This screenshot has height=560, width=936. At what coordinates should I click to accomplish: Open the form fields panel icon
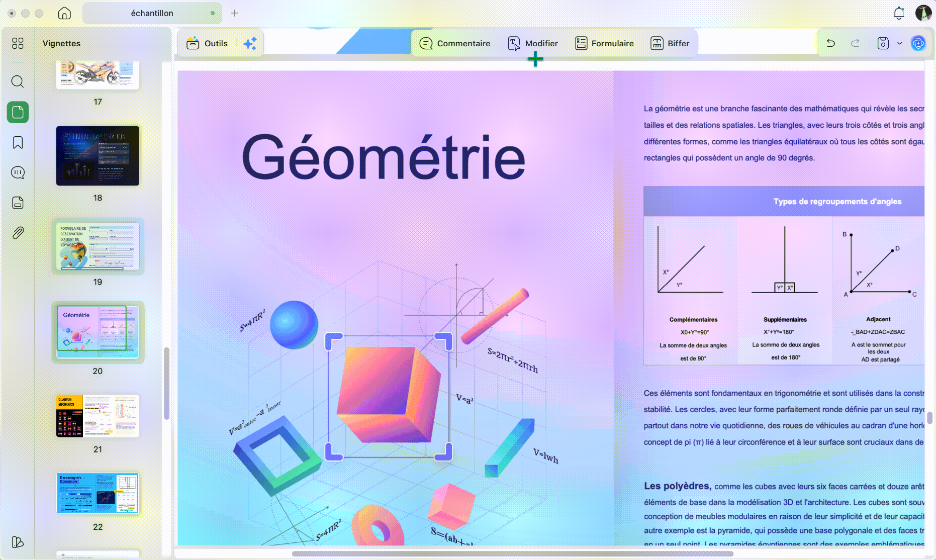(x=18, y=203)
